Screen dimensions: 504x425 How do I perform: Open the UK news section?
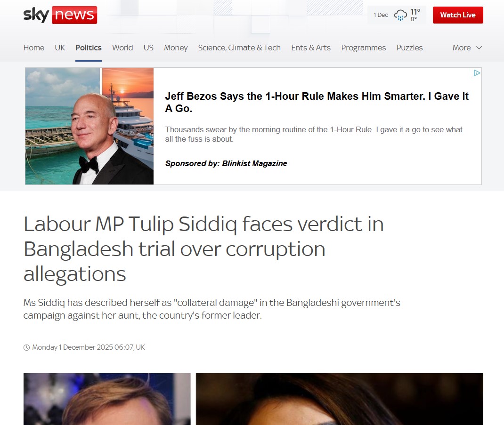pos(60,48)
